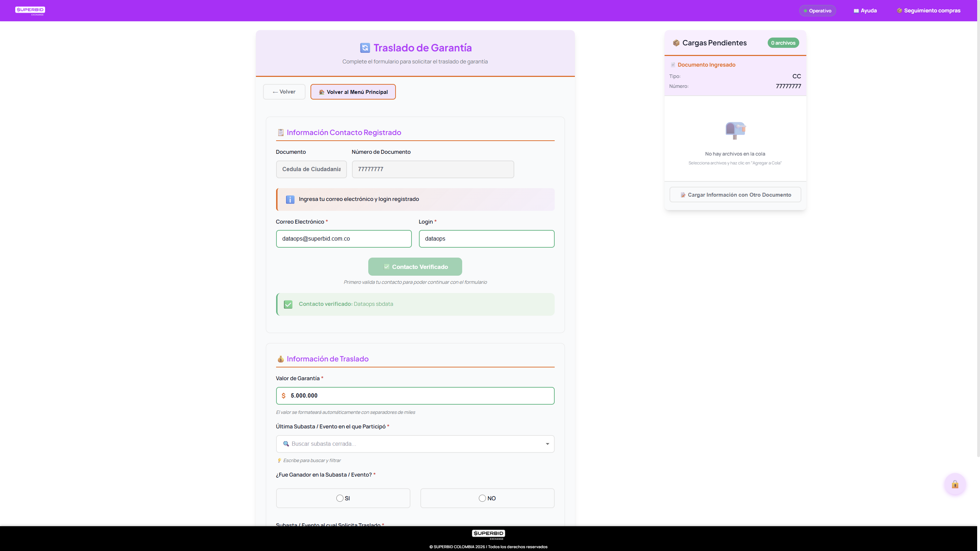Click the dropdown arrow of auction selector
This screenshot has width=980, height=551.
coord(547,444)
